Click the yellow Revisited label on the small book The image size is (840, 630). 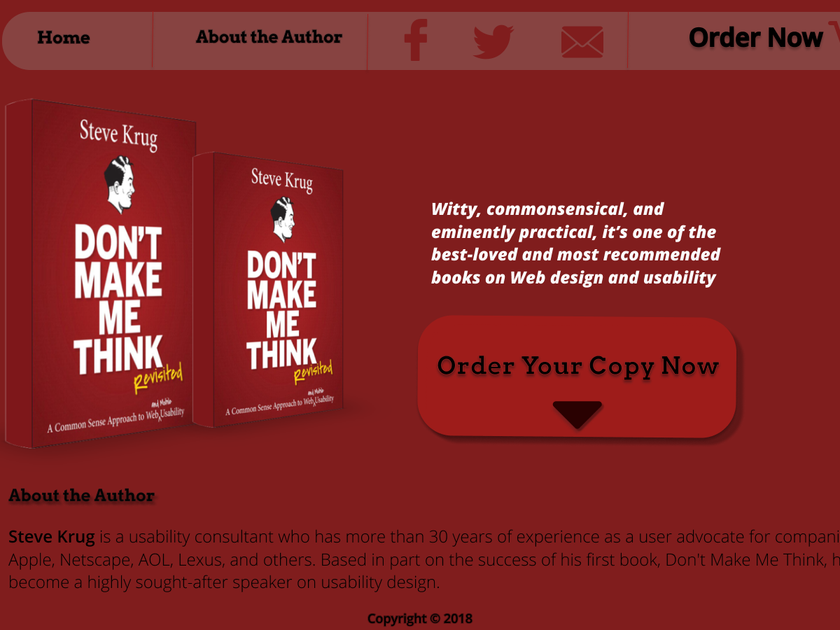click(x=312, y=371)
